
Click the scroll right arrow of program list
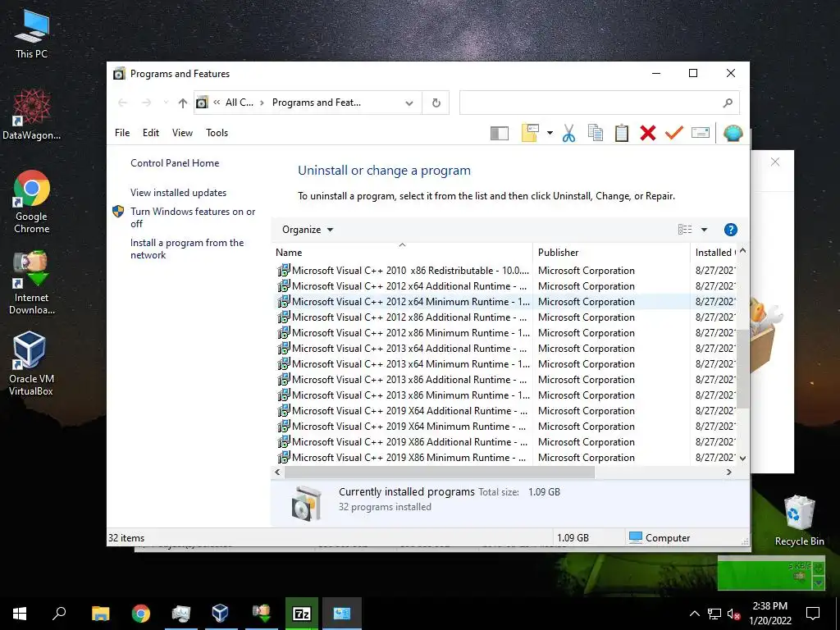pos(728,472)
